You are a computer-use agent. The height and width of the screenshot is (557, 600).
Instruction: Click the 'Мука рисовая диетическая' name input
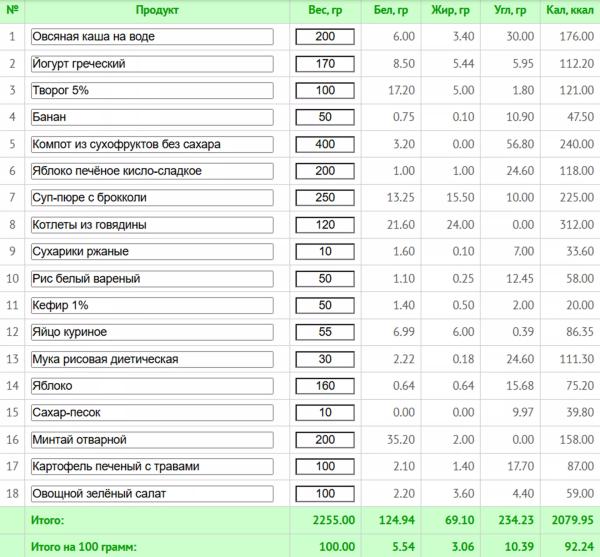pyautogui.click(x=152, y=359)
